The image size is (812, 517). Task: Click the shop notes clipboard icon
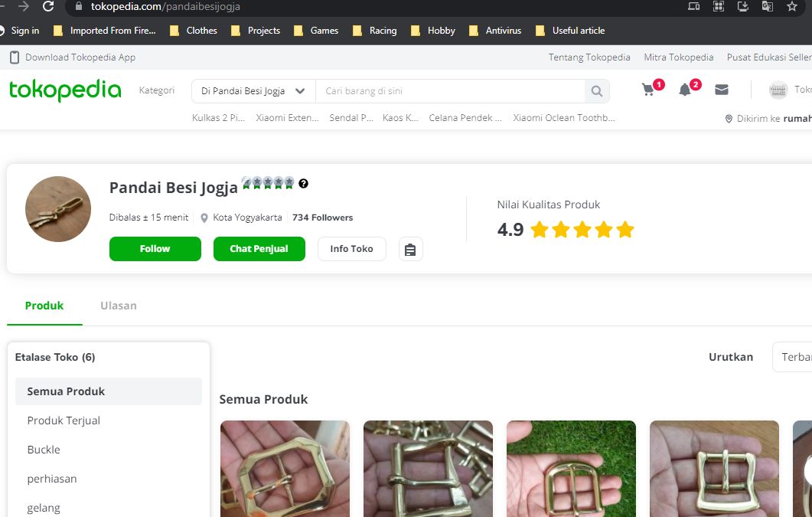pyautogui.click(x=410, y=250)
